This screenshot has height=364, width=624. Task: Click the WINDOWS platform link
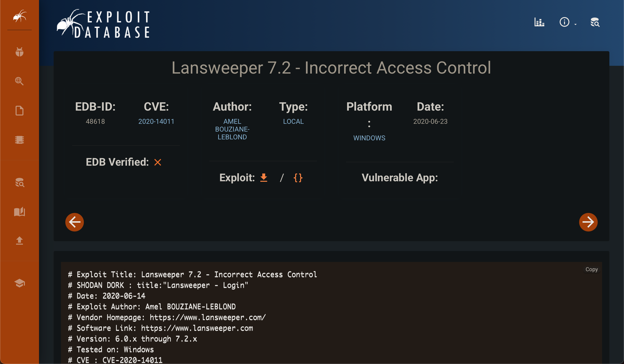(x=369, y=138)
